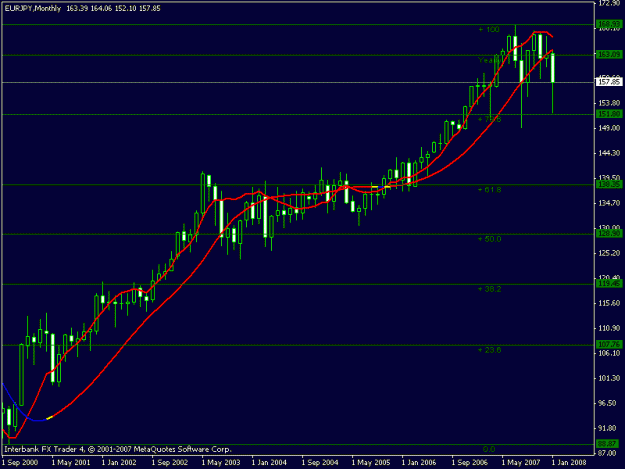Click the 96.50 price axis label
This screenshot has height=469, width=625.
point(609,404)
